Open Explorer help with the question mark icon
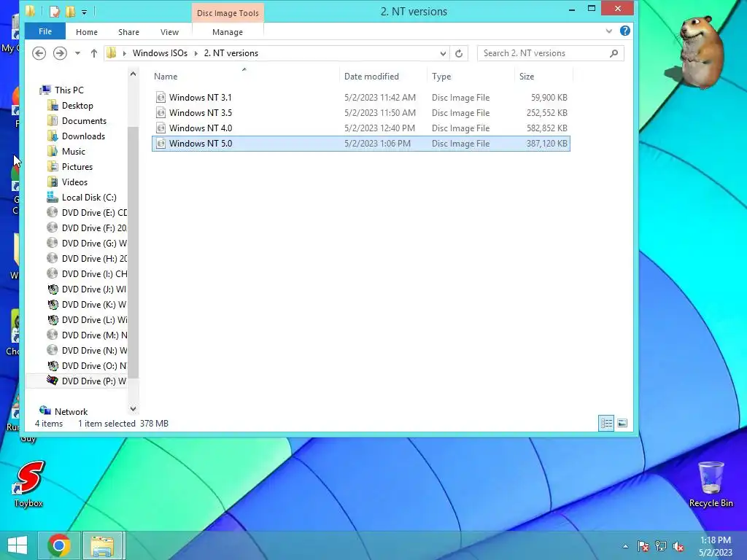747x560 pixels. (625, 31)
